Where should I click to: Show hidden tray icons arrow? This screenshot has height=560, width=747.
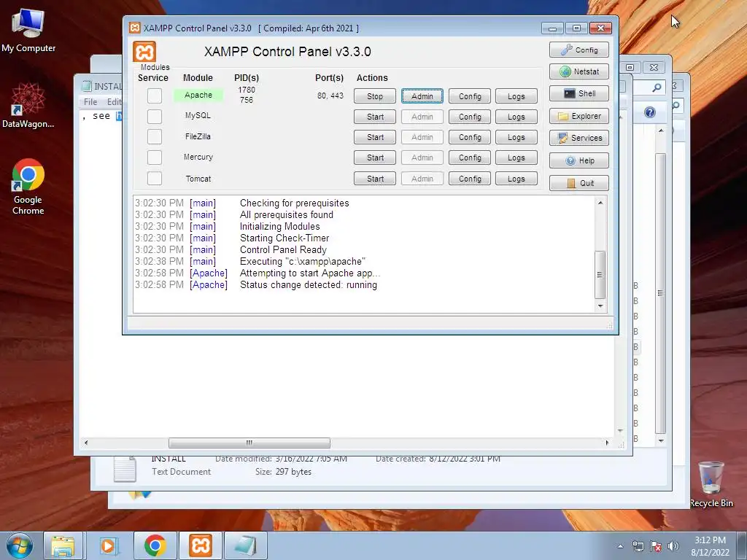click(620, 546)
